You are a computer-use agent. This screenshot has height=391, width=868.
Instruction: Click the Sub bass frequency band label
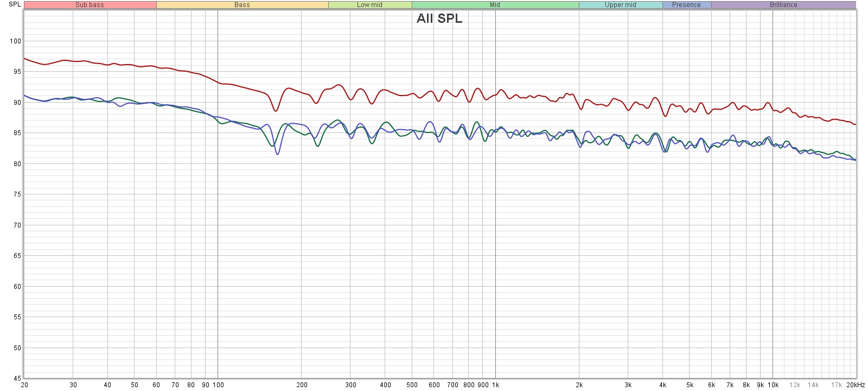click(x=90, y=5)
